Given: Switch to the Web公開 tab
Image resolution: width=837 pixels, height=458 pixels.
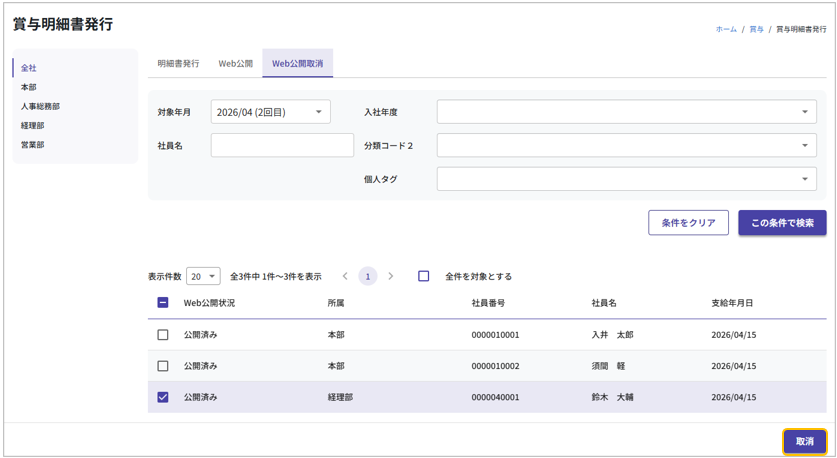Looking at the screenshot, I should point(236,63).
